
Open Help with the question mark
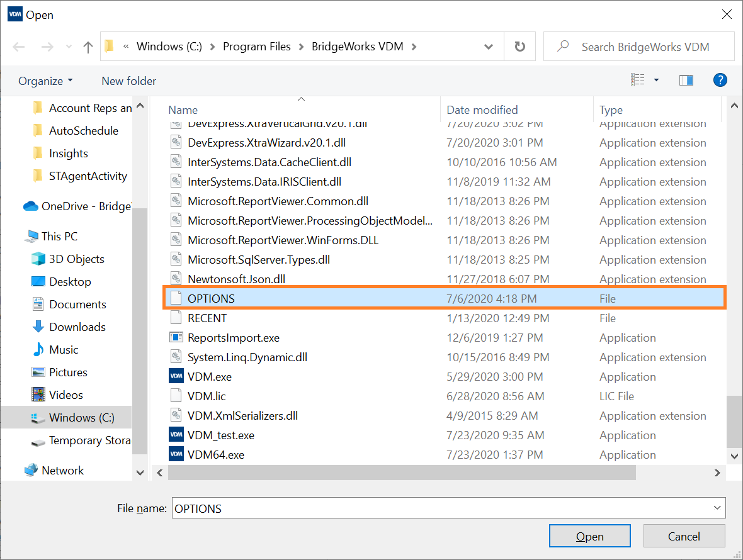720,80
